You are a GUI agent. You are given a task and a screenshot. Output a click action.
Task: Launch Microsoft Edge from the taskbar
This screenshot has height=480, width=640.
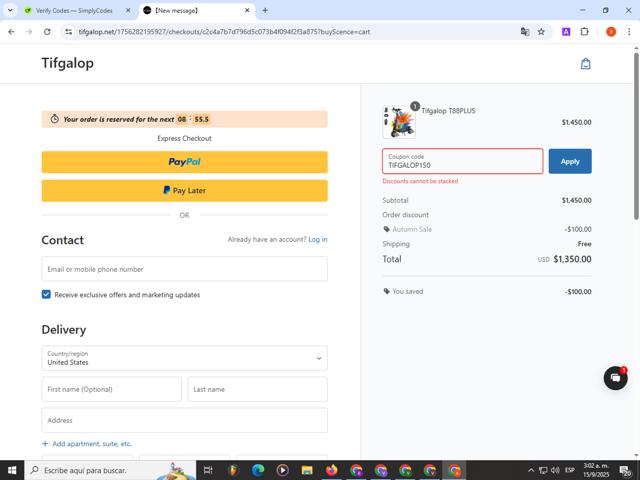[x=258, y=470]
